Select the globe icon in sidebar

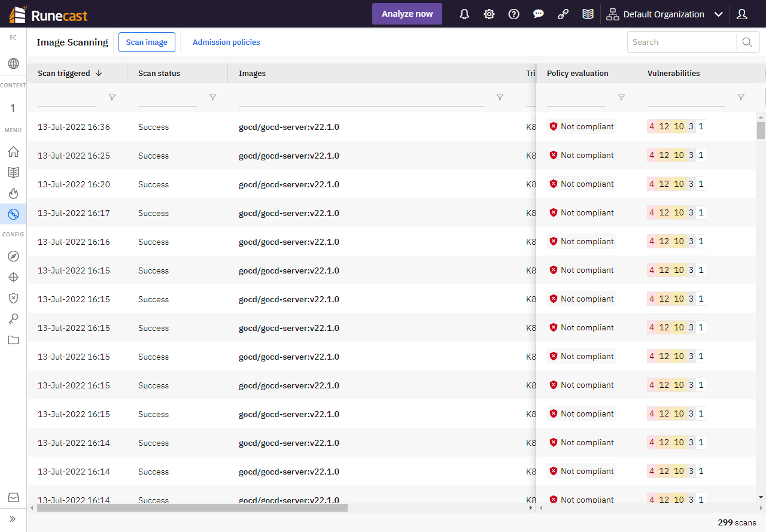coord(13,63)
